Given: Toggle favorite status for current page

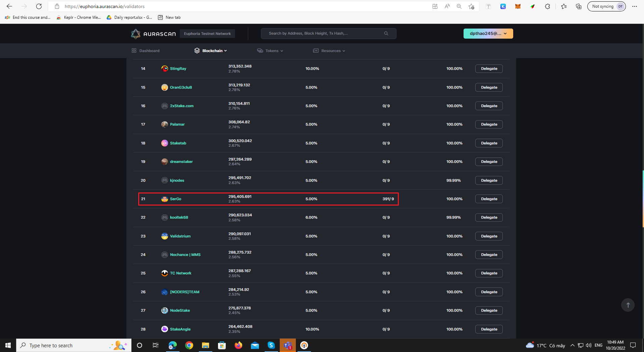Looking at the screenshot, I should point(471,6).
